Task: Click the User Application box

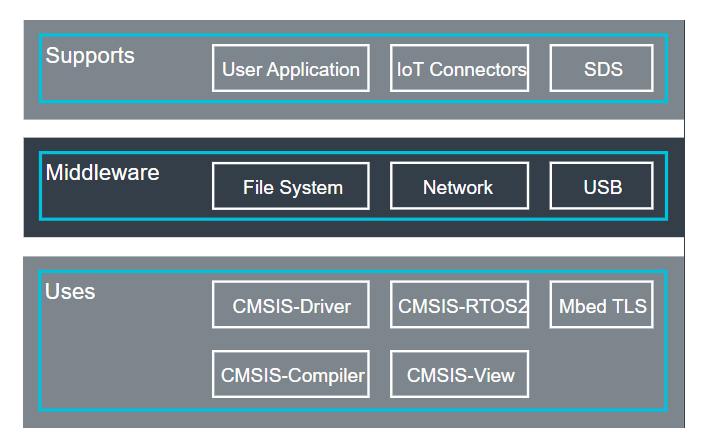Action: pos(290,69)
